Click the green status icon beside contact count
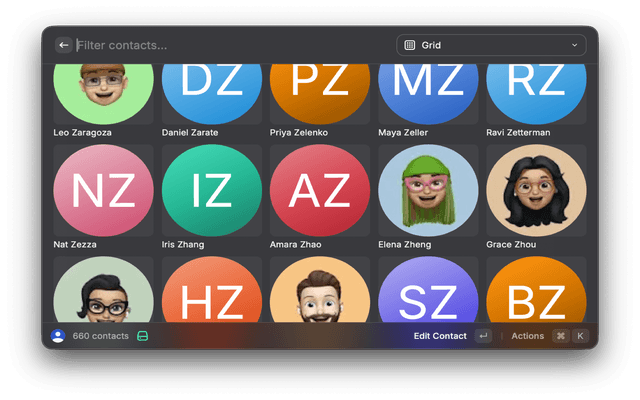This screenshot has height=400, width=640. coord(143,336)
